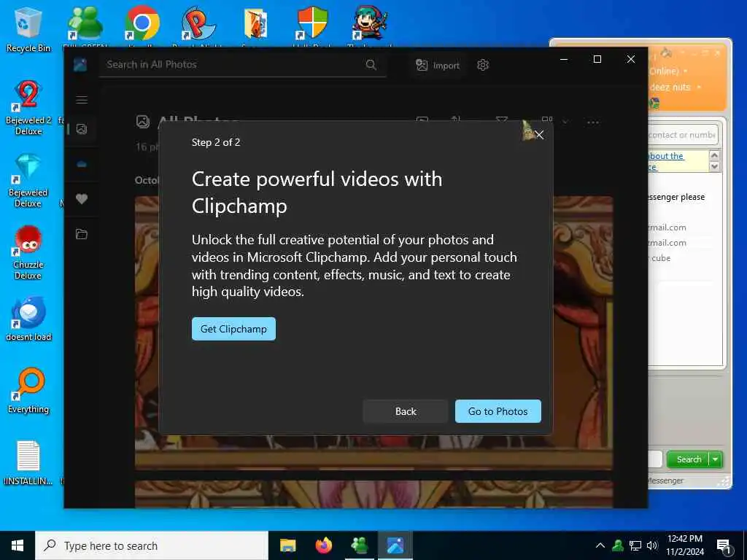Open the Peggle 'P' desktop shortcut
The height and width of the screenshot is (560, 747).
click(x=198, y=23)
